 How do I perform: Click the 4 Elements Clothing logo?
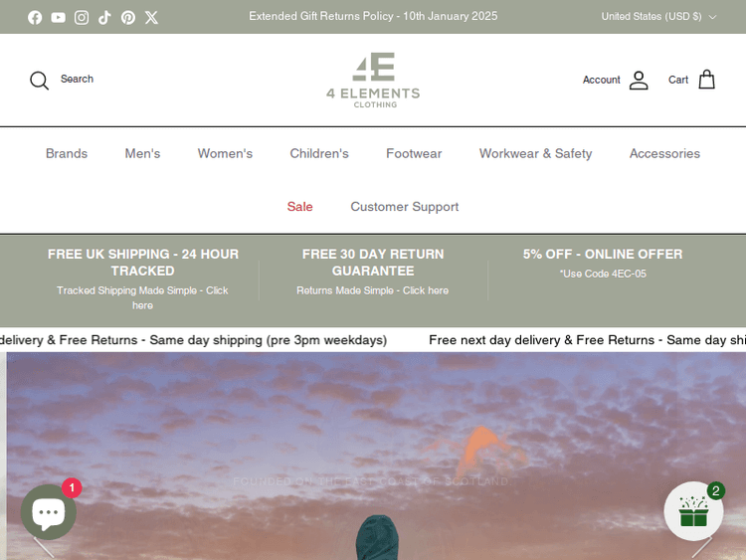[373, 80]
